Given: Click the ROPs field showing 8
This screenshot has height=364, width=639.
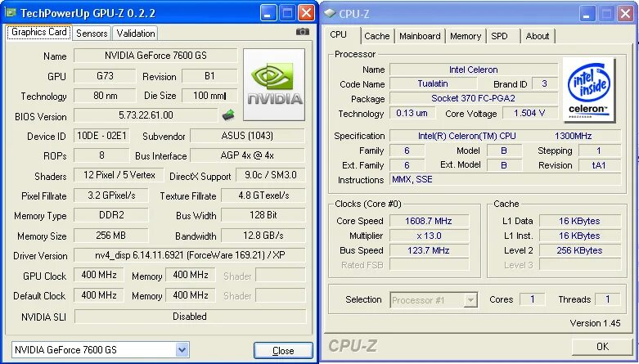Looking at the screenshot, I should (x=101, y=155).
